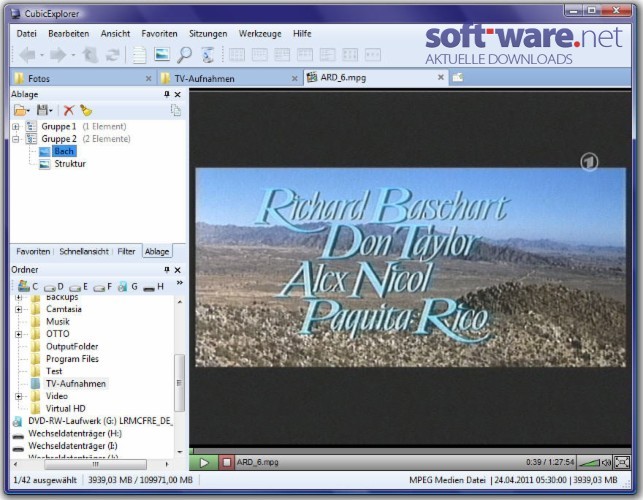Open the Favoriten panel tab
643x500 pixels.
(33, 251)
